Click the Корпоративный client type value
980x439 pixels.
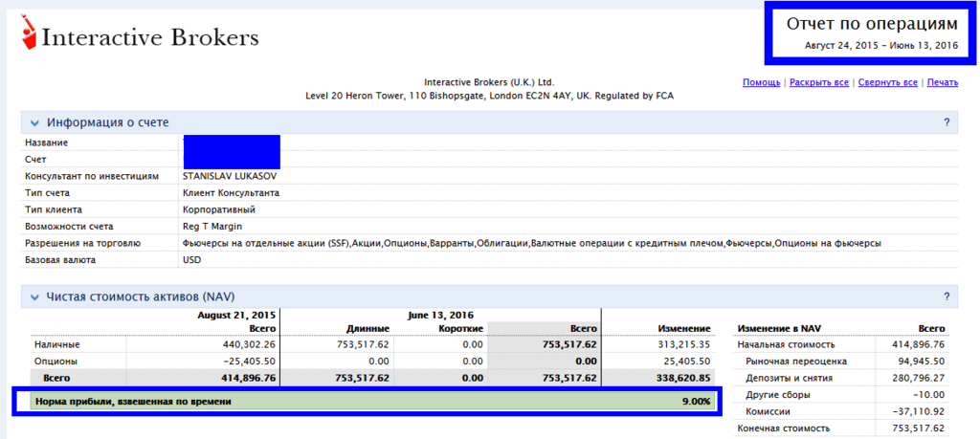tap(219, 209)
